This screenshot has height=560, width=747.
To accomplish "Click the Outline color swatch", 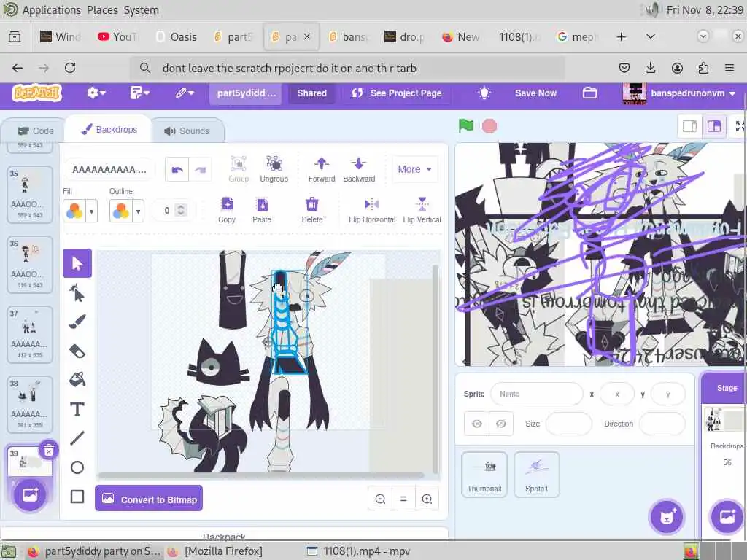I will coord(121,211).
